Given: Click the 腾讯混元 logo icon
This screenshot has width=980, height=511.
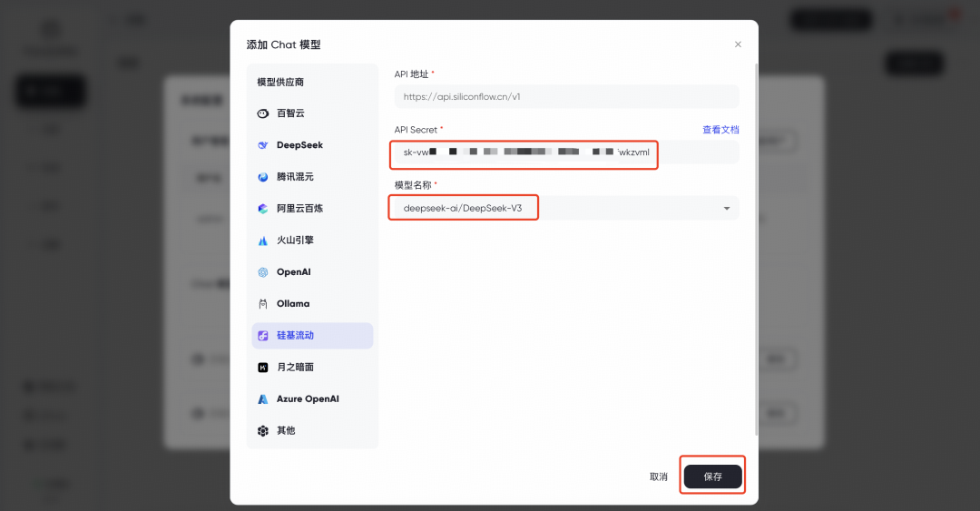Looking at the screenshot, I should 263,177.
